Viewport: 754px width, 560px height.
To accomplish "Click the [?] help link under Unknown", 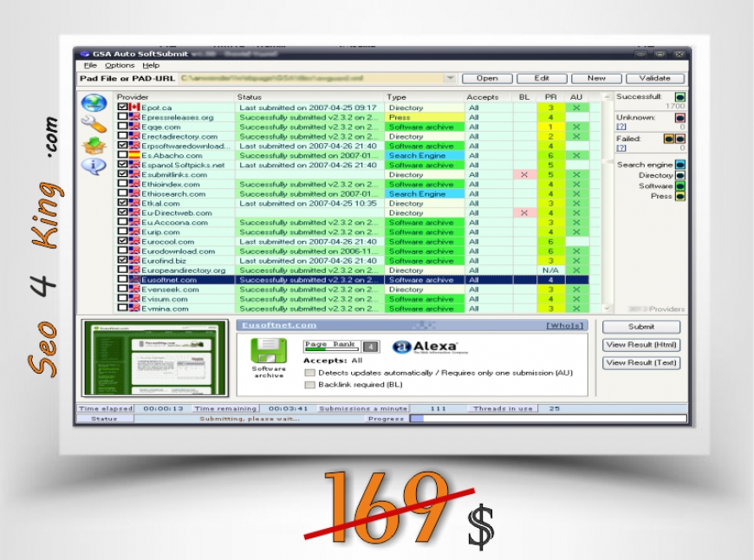I will click(x=621, y=127).
